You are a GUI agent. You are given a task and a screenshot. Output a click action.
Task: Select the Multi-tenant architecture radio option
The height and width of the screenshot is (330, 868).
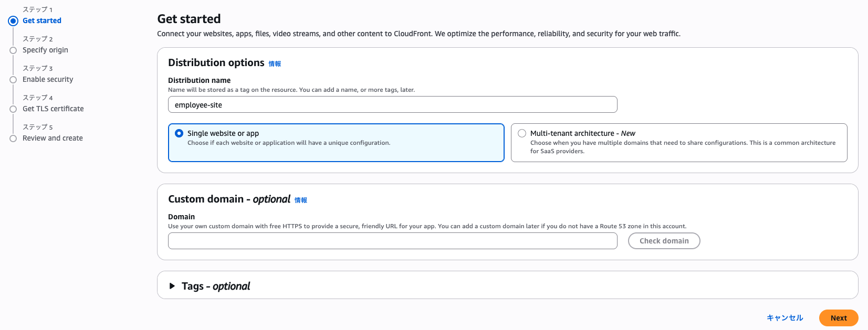point(522,133)
